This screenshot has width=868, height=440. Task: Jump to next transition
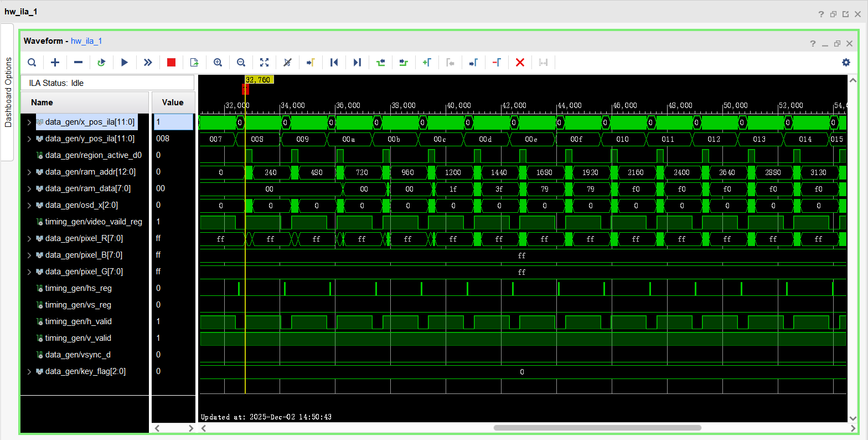coord(404,63)
